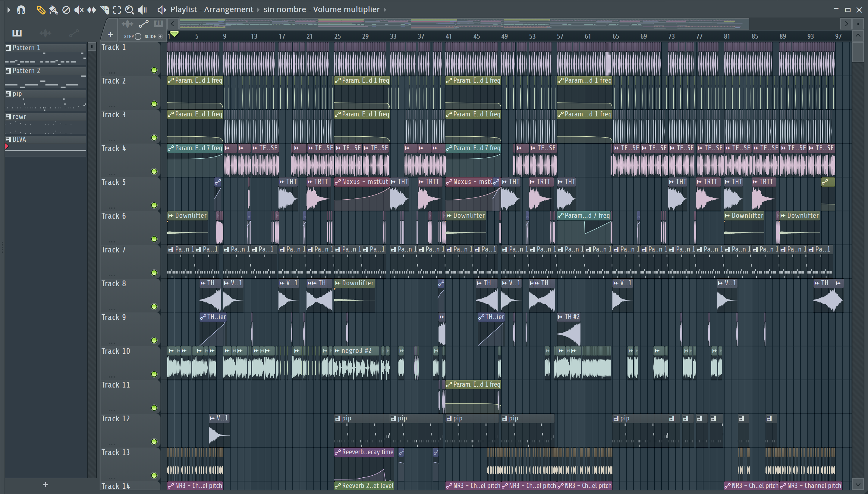Image resolution: width=868 pixels, height=494 pixels.
Task: Add a new track with the plus button
Action: click(110, 35)
